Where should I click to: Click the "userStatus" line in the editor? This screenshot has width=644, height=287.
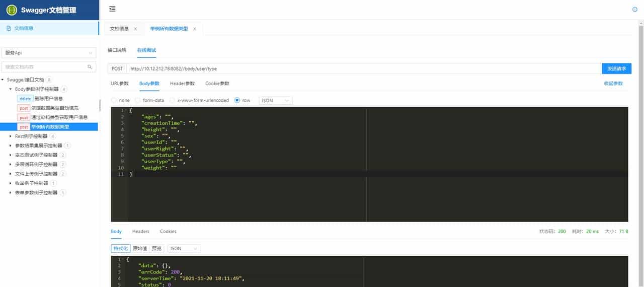(x=166, y=155)
